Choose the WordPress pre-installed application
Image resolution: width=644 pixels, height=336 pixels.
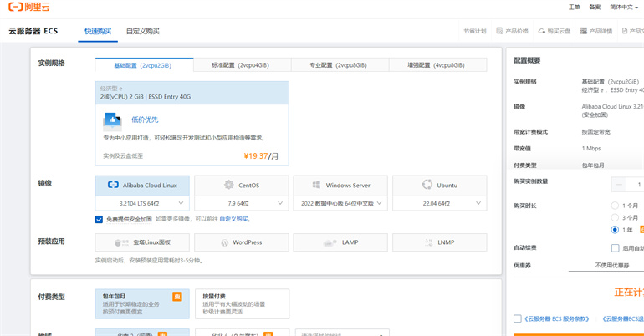point(242,242)
